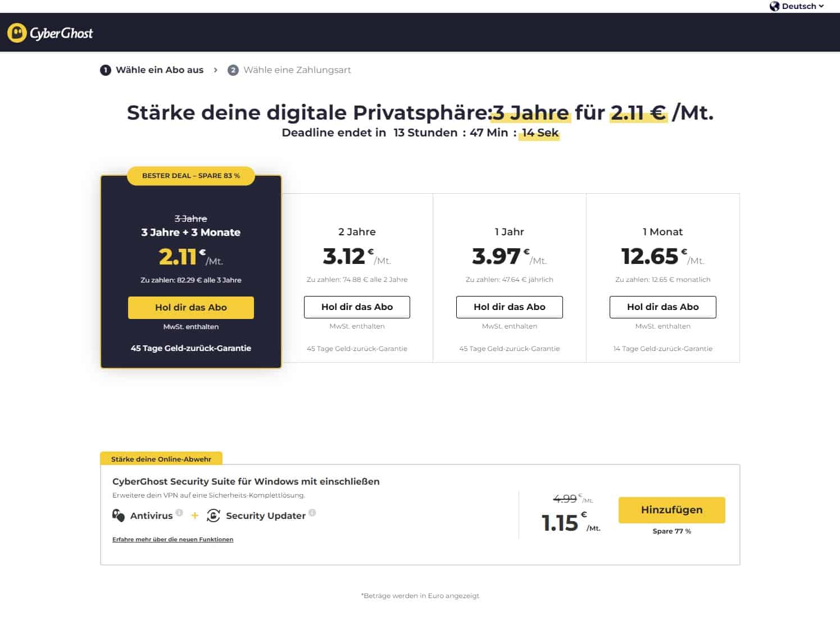
Task: Click step 1 circle icon Wähle ein Abo
Action: pos(105,70)
